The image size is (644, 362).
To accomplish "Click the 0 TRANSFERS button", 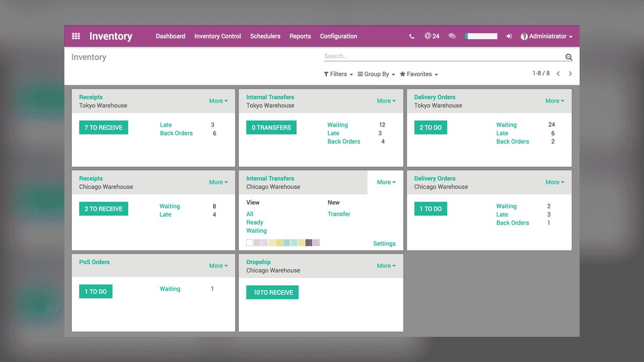I will tap(272, 128).
